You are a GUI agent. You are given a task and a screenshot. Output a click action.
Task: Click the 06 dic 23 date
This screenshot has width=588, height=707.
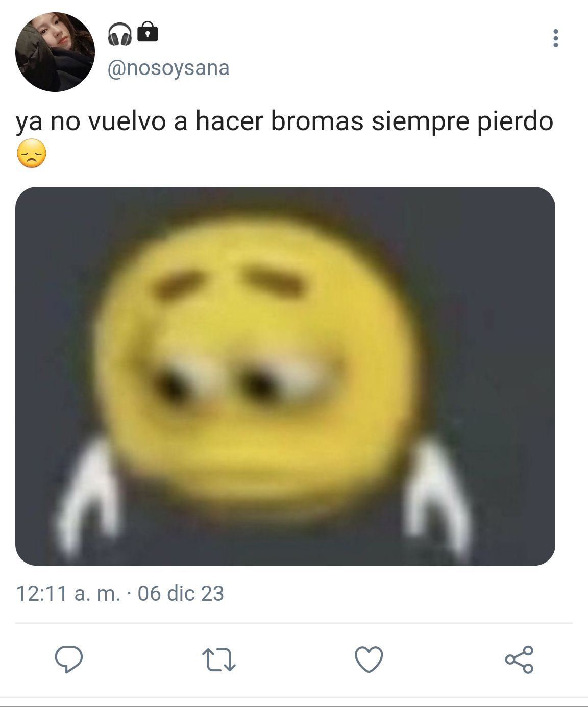pos(181,594)
